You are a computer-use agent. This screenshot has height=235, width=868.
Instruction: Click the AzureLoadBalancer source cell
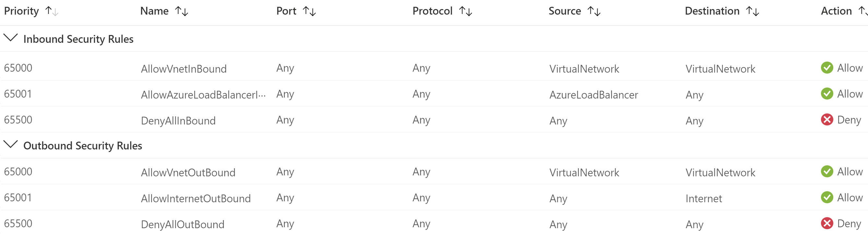(593, 95)
